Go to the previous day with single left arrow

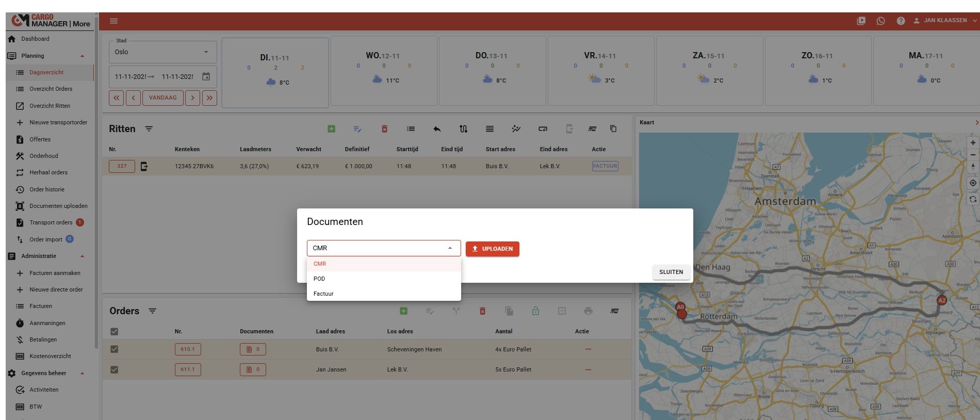(x=133, y=98)
